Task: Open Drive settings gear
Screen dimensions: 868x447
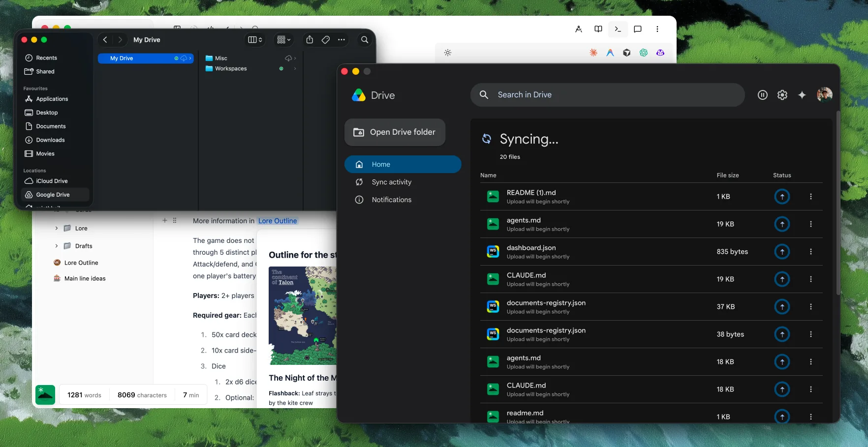Action: click(782, 95)
